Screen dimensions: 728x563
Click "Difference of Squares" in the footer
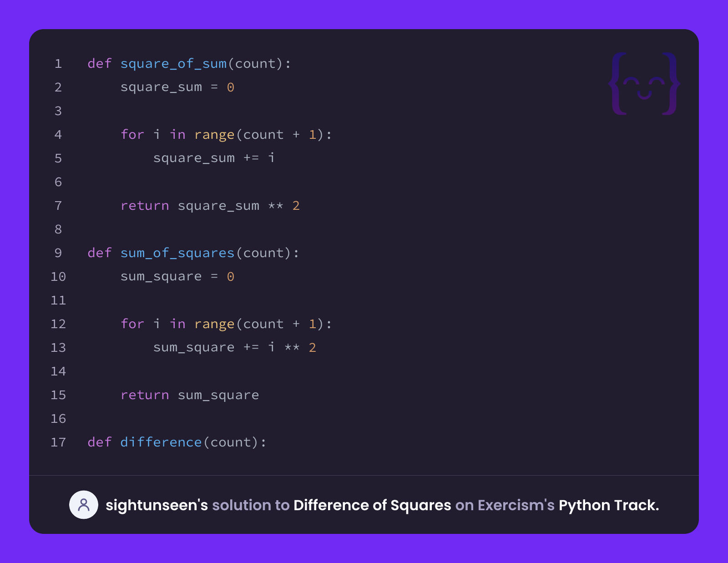pyautogui.click(x=372, y=505)
